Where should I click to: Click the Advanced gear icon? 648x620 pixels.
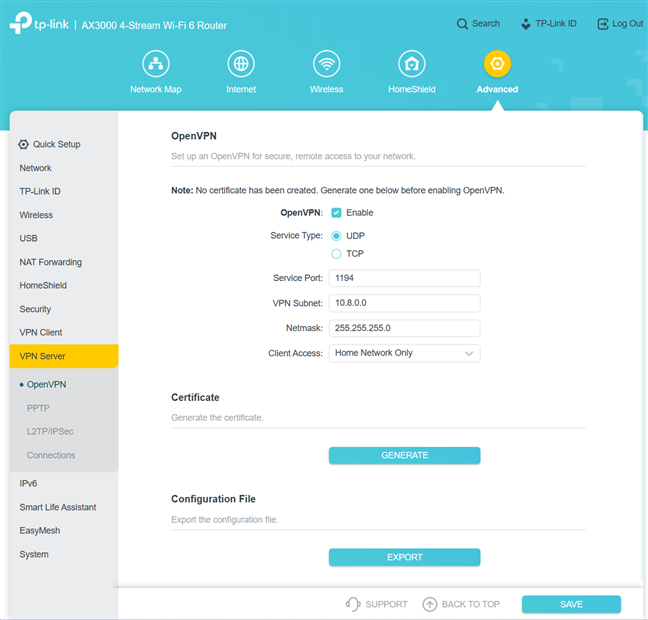click(497, 65)
